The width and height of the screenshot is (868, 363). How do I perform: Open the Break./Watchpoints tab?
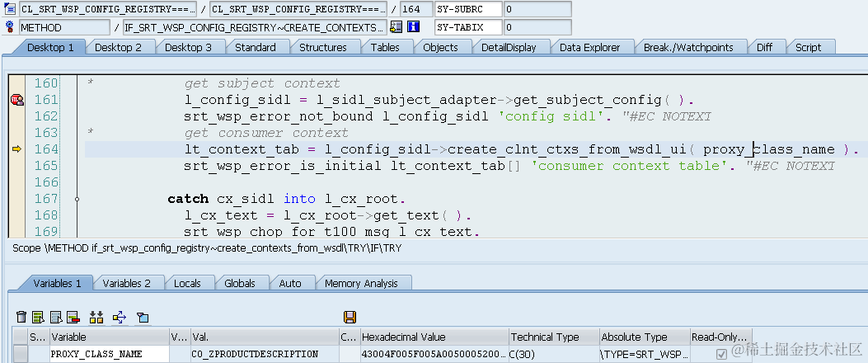click(x=688, y=47)
